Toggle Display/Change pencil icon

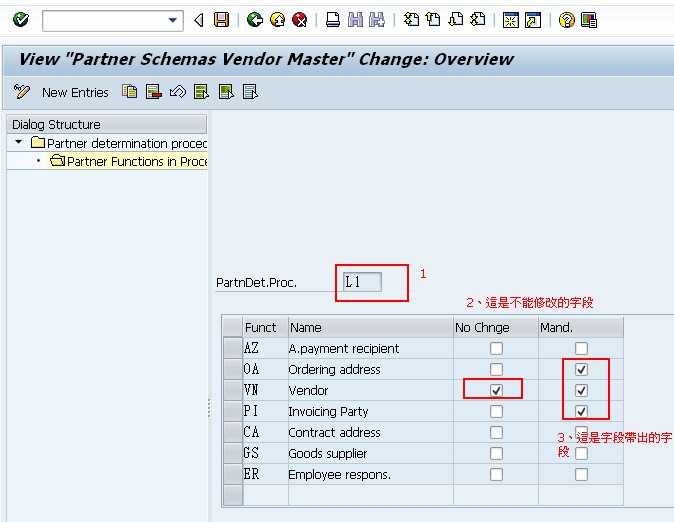click(x=21, y=92)
